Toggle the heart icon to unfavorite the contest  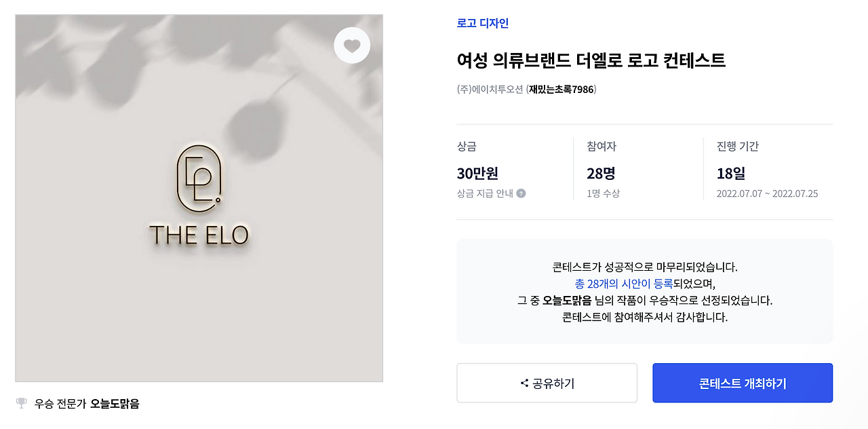pos(352,45)
